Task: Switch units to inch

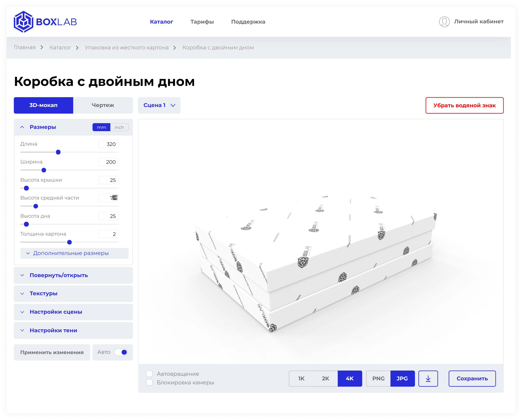Action: tap(119, 127)
